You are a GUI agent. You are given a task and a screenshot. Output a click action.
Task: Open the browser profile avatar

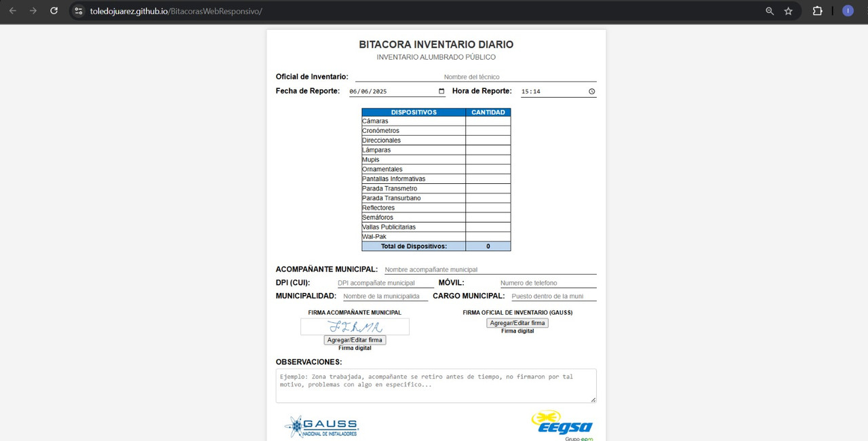[x=848, y=11]
